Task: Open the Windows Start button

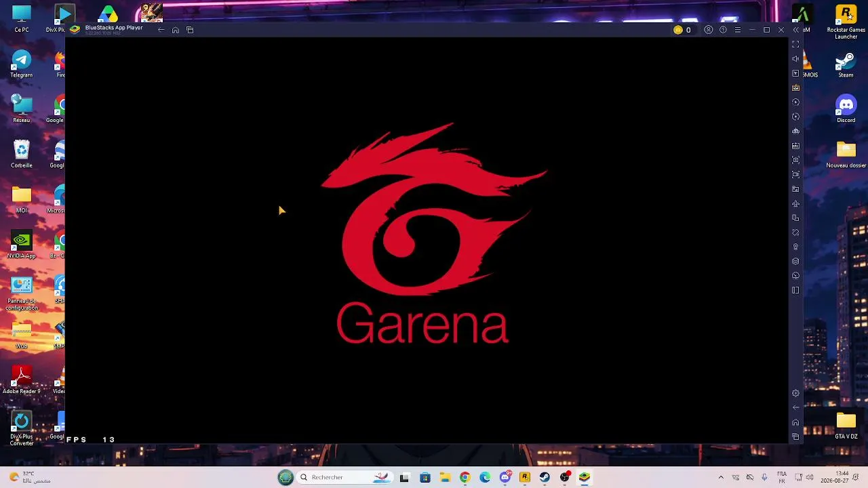Action: (285, 477)
